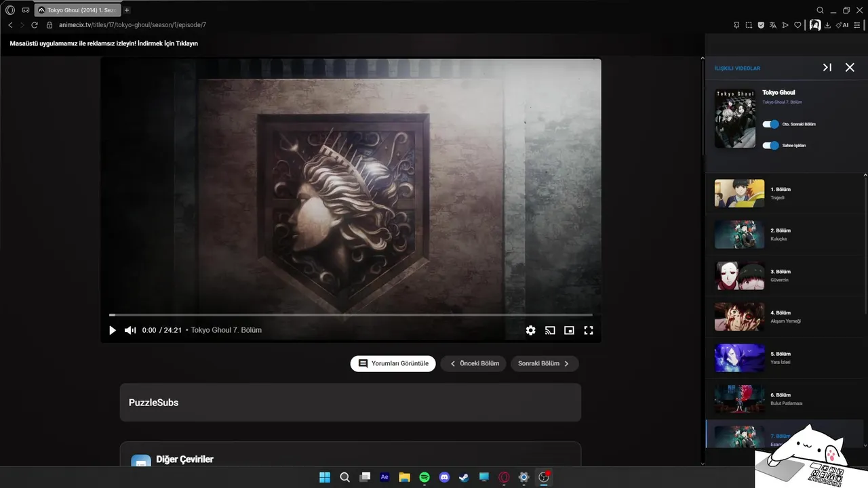Open the easy setup menu

point(857,25)
